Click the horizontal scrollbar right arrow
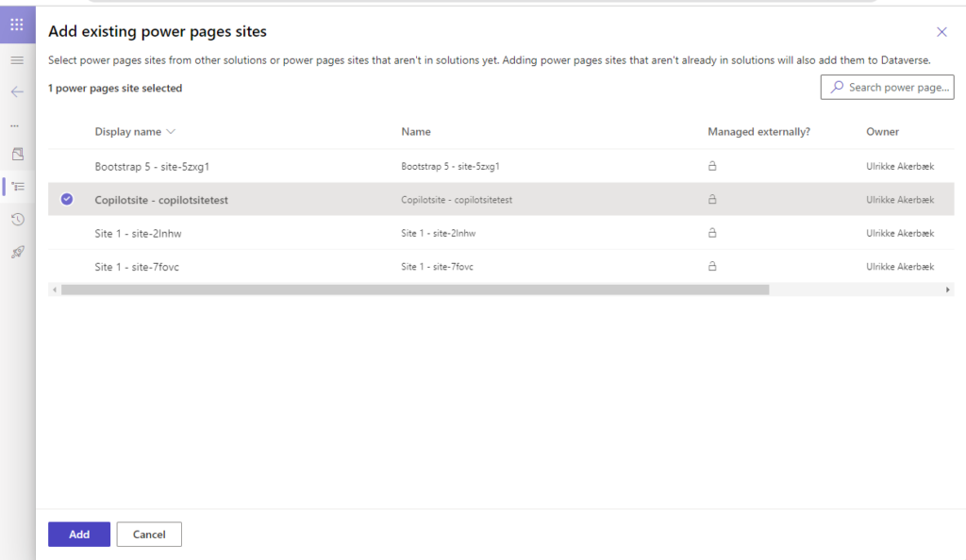 (947, 289)
